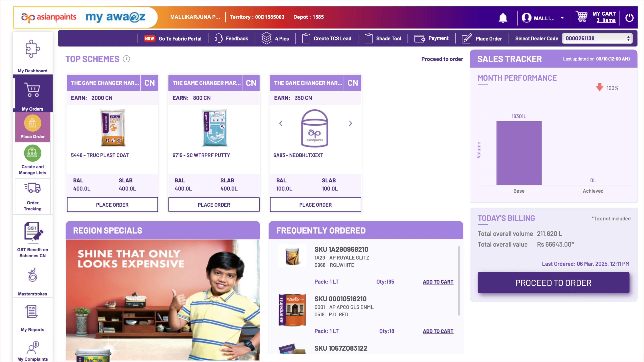Click the Frequently Ordered scrollbar
The height and width of the screenshot is (362, 644).
(x=459, y=281)
